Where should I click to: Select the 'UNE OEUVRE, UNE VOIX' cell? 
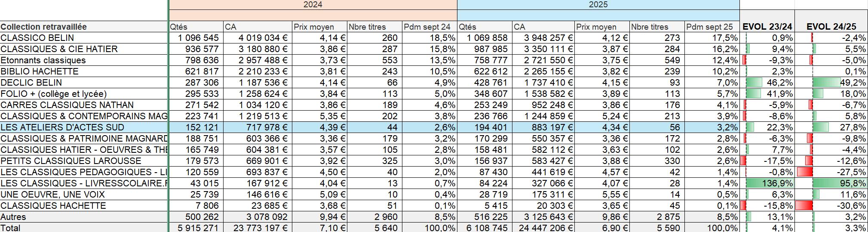84,195
